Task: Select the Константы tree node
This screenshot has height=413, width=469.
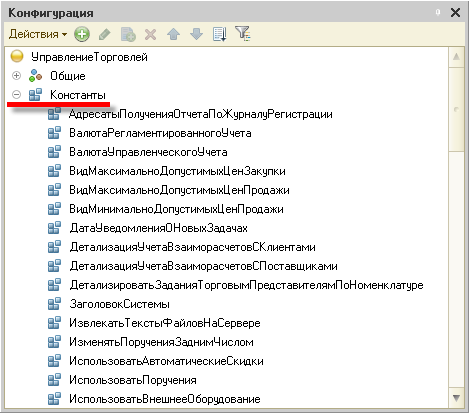Action: point(78,95)
